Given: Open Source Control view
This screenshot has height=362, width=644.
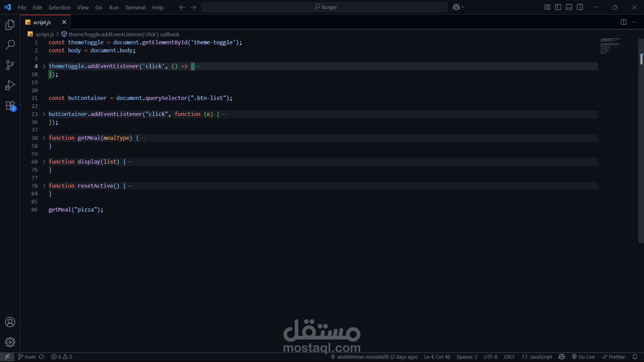Looking at the screenshot, I should 10,65.
